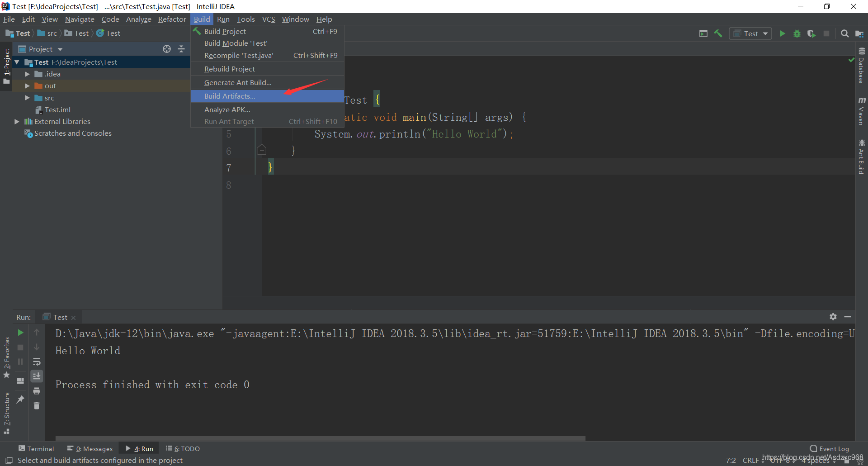Click Build Project menu entry
Image resolution: width=868 pixels, height=466 pixels.
click(x=267, y=31)
